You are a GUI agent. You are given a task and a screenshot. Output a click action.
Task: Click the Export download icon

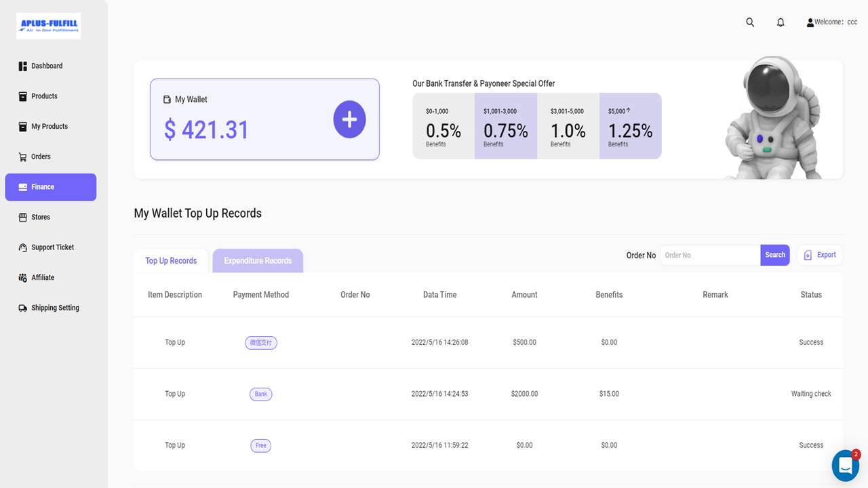(808, 256)
